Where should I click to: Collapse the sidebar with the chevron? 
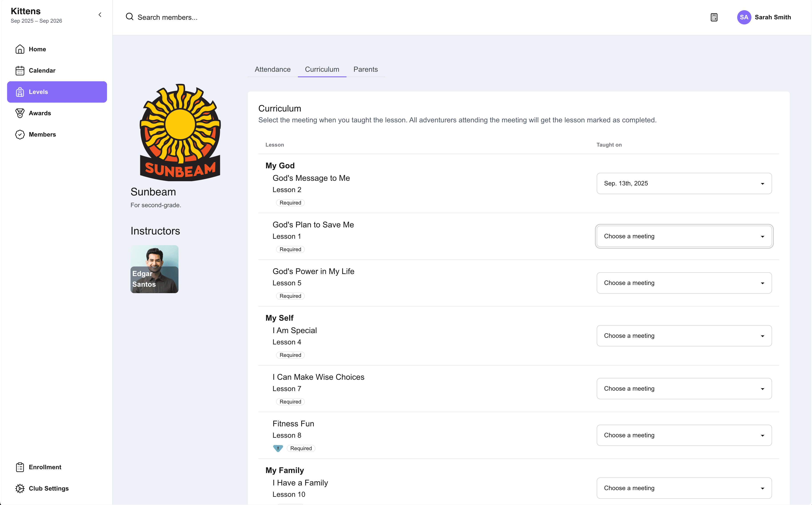click(100, 15)
